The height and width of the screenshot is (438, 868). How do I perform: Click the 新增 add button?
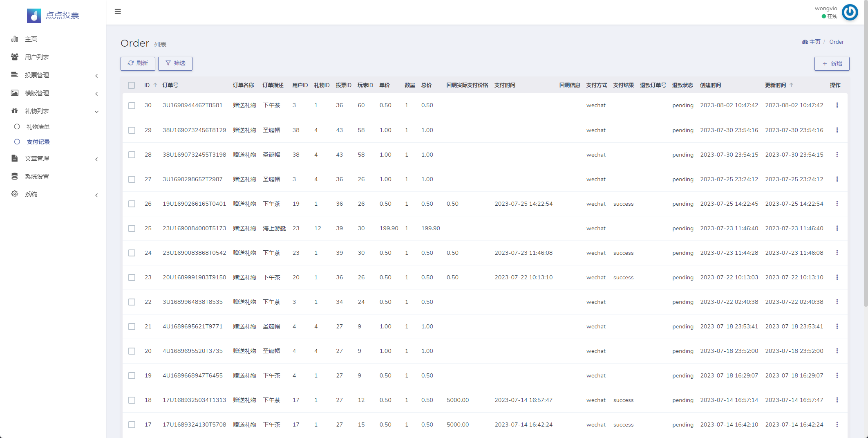[x=832, y=64]
